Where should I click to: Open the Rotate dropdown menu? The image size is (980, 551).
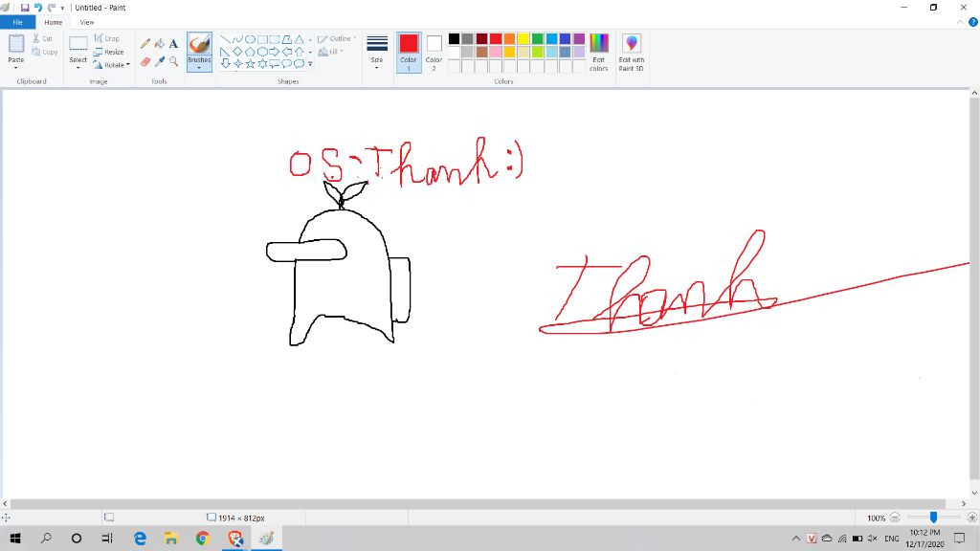click(112, 65)
